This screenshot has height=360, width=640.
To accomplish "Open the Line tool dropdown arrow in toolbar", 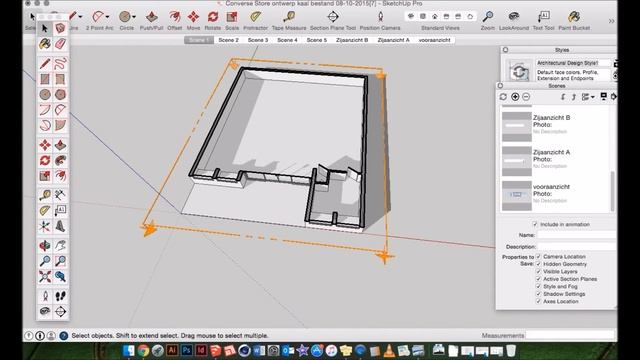I will pyautogui.click(x=80, y=17).
